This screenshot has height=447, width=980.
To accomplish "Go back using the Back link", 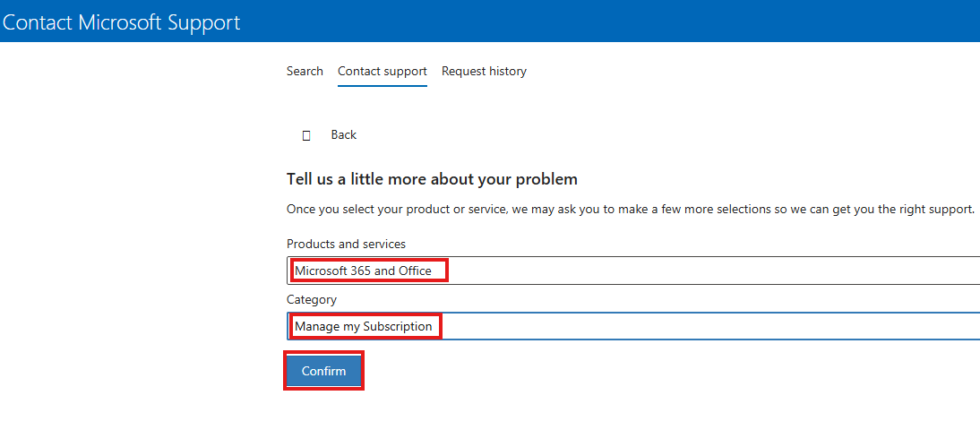I will (344, 134).
